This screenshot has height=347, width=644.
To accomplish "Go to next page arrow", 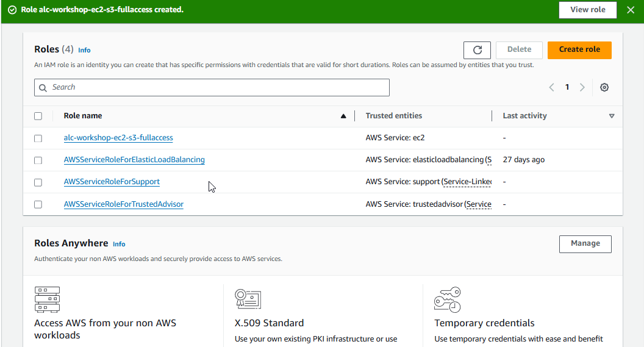I will 582,87.
